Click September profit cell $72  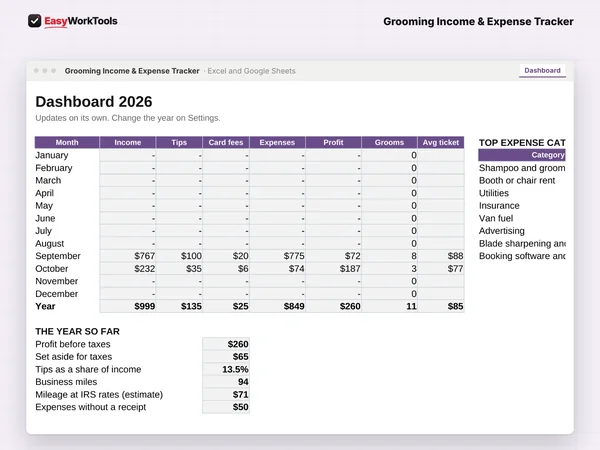(333, 256)
